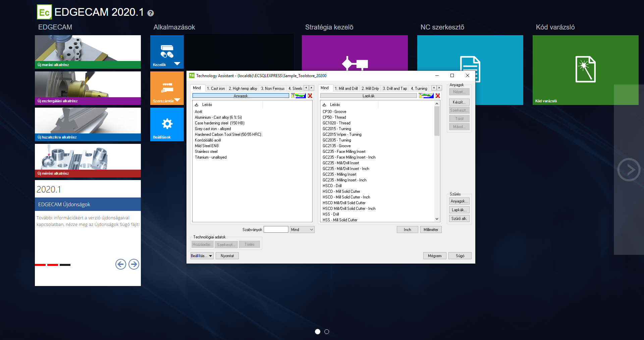The width and height of the screenshot is (644, 340).
Task: Go to the next page with the large arrow on the right
Action: point(629,170)
